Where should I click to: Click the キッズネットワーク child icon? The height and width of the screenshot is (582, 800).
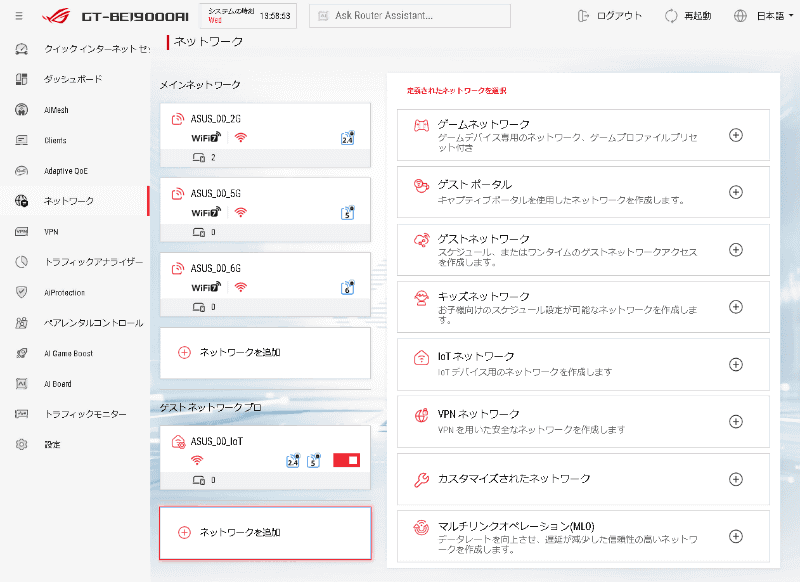point(421,298)
